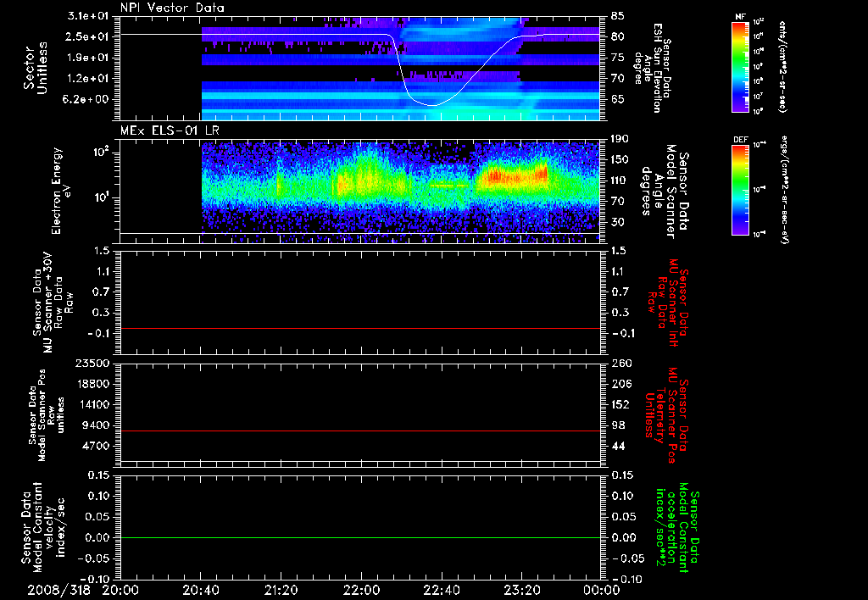
Task: Click the "00:00" time tick label
Action: pyautogui.click(x=602, y=591)
